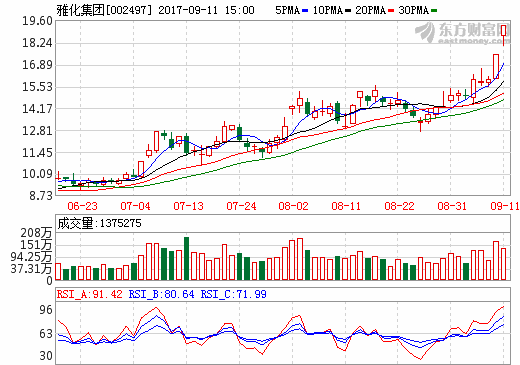This screenshot has width=520, height=365.
Task: Click the RSI_B:80.64 indicator value
Action: click(x=162, y=294)
